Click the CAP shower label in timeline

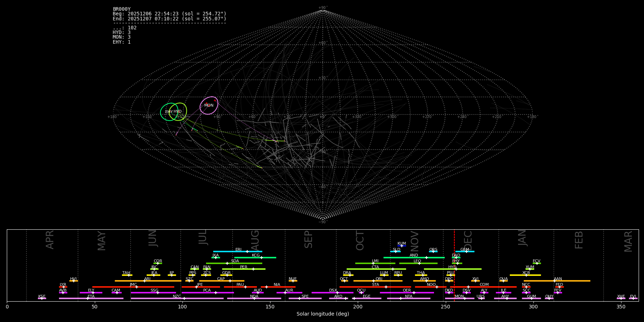tap(221, 279)
